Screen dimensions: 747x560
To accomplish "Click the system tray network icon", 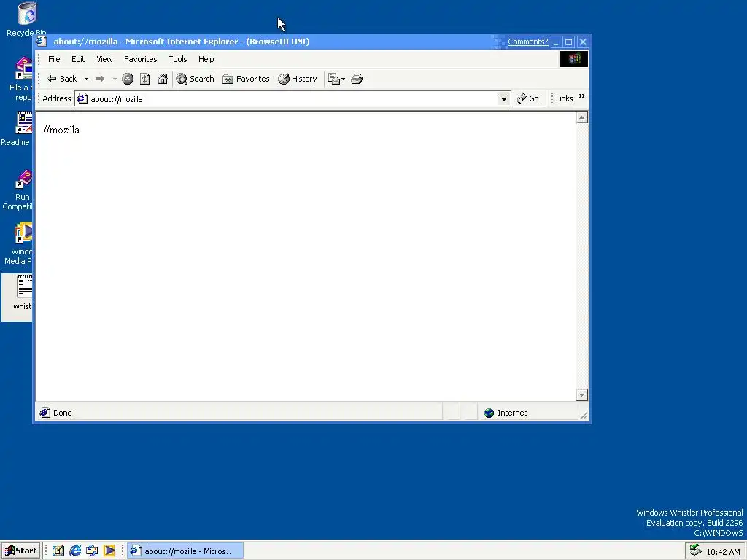I will tap(695, 551).
